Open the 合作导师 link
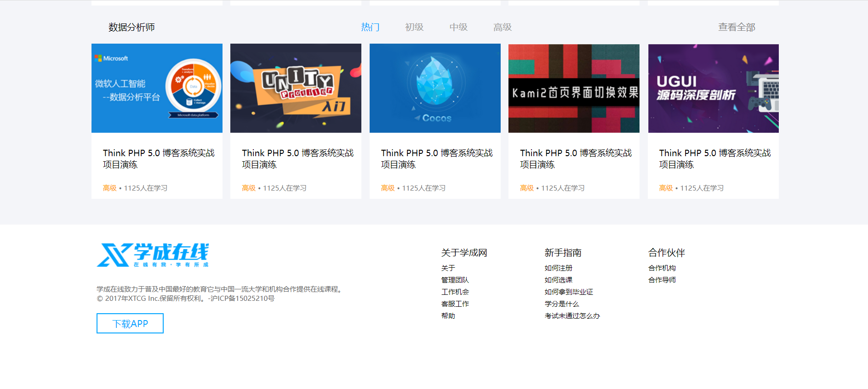Image resolution: width=868 pixels, height=389 pixels. click(x=662, y=280)
